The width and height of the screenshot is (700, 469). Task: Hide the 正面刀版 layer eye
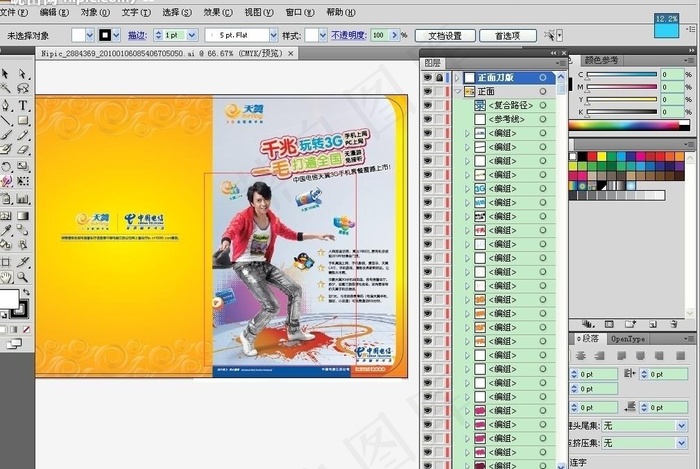point(428,78)
